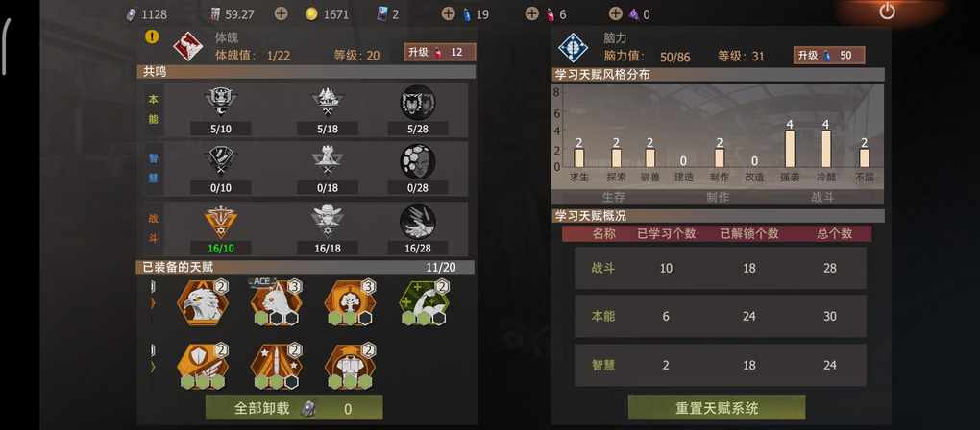Tap the cowboy hat resonance badge 16/18
This screenshot has width=980, height=430.
(x=328, y=222)
